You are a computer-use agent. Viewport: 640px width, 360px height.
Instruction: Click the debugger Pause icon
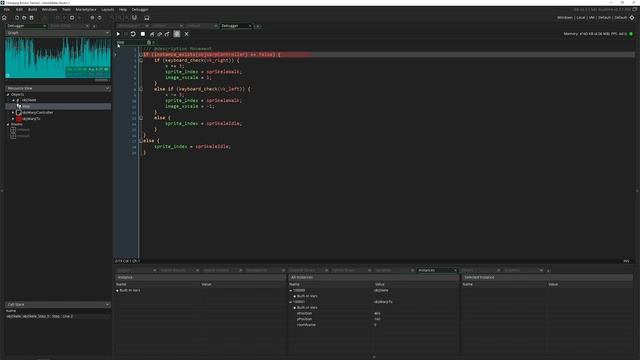click(x=126, y=34)
